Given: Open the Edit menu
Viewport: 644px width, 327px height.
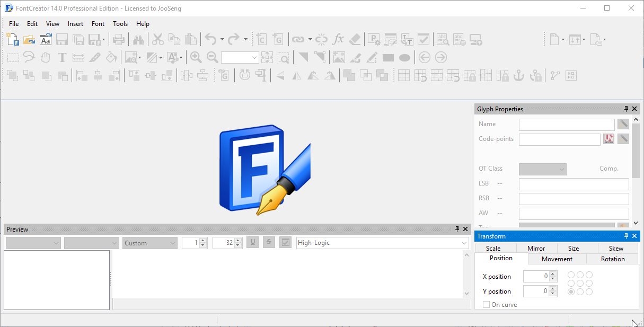Looking at the screenshot, I should 32,24.
